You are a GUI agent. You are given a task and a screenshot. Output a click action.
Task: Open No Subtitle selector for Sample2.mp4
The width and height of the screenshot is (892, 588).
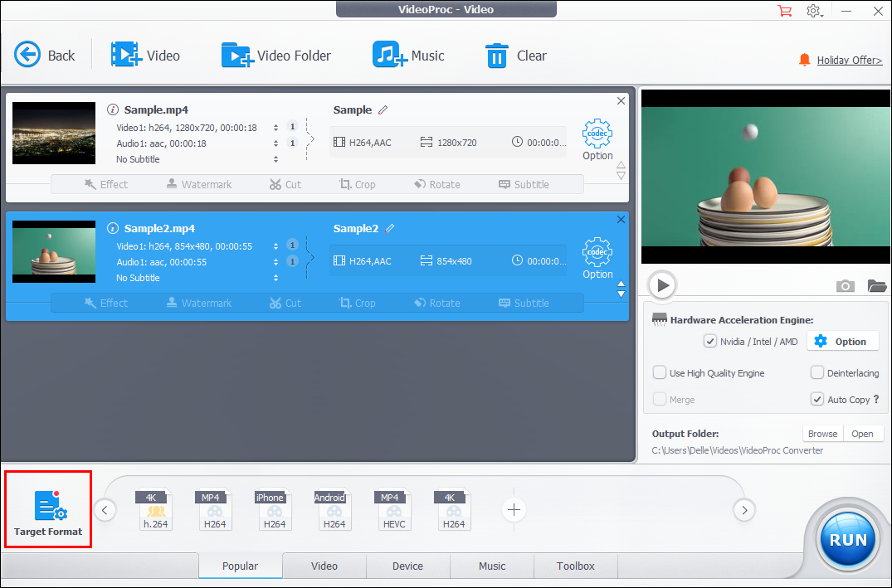tap(276, 278)
